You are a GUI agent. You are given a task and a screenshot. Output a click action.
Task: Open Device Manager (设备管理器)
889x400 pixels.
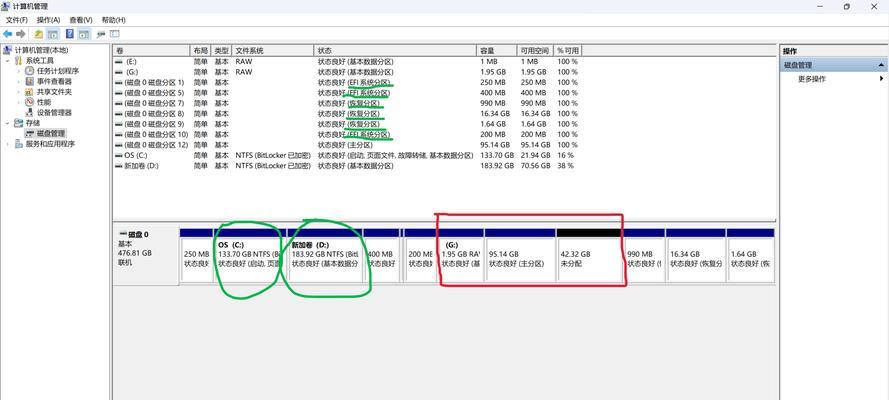click(x=54, y=113)
